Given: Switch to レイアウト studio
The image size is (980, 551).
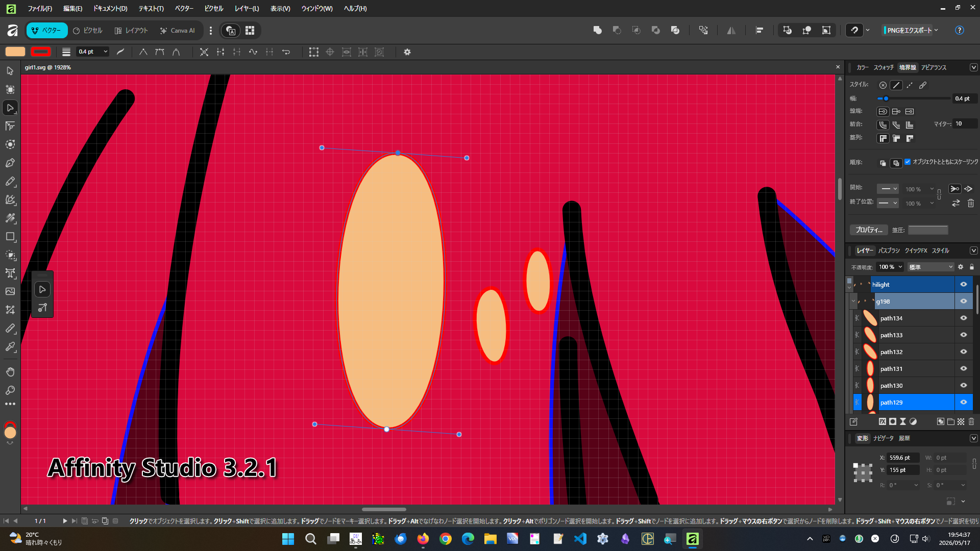Looking at the screenshot, I should point(131,31).
